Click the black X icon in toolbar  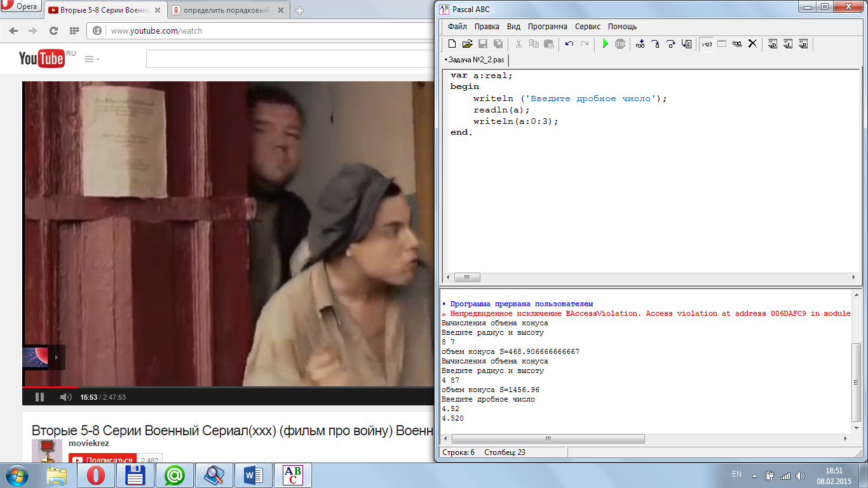coord(752,44)
